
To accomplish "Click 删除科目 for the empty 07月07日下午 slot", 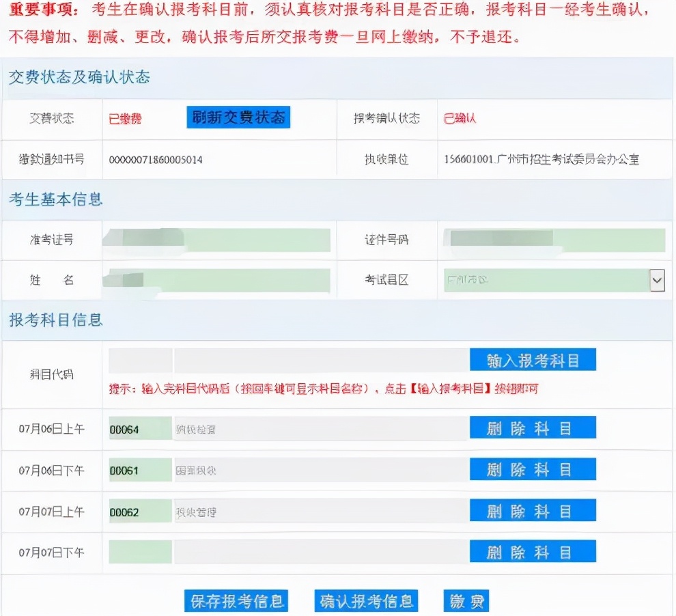I will (533, 551).
